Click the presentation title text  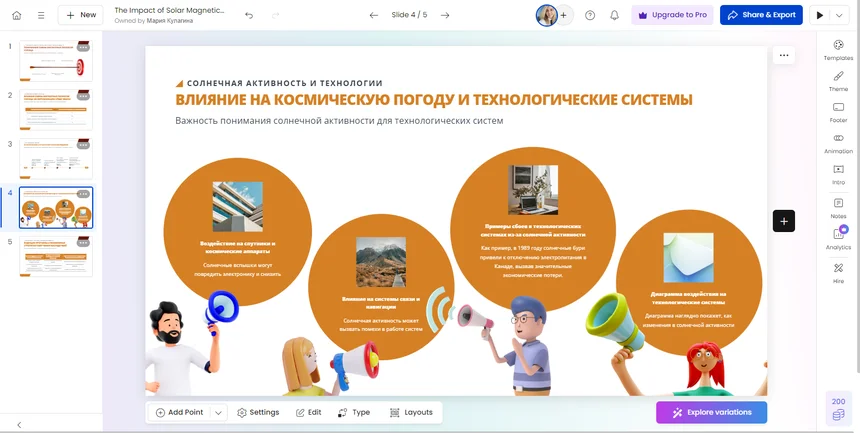[x=169, y=10]
